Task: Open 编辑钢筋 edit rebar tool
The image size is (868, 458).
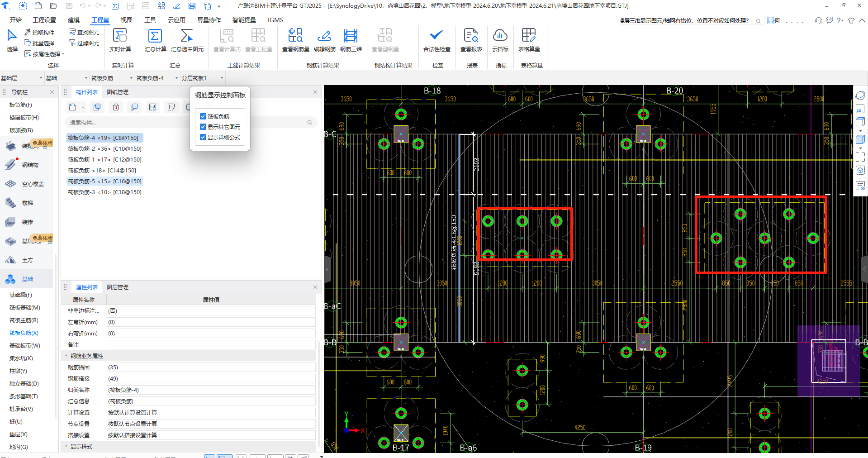Action: tap(324, 40)
